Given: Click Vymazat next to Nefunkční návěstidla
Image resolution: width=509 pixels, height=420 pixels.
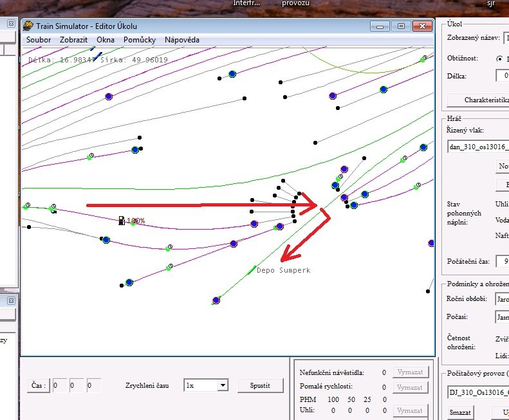Looking at the screenshot, I should [411, 372].
